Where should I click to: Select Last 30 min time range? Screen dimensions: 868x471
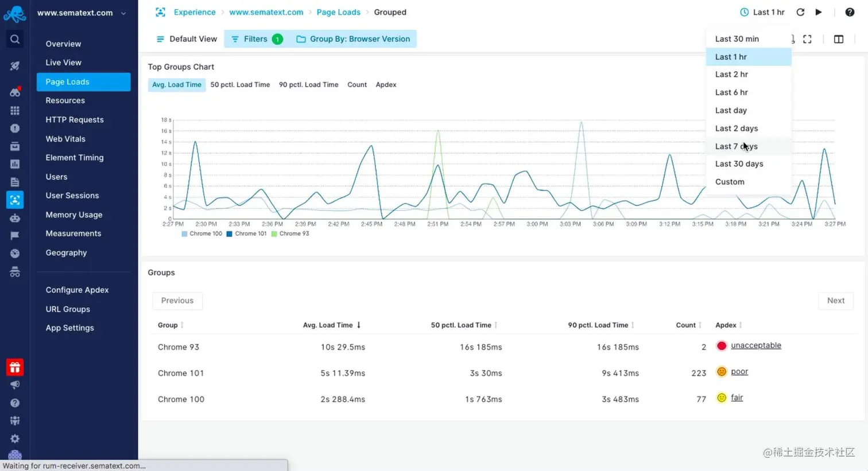click(x=749, y=39)
